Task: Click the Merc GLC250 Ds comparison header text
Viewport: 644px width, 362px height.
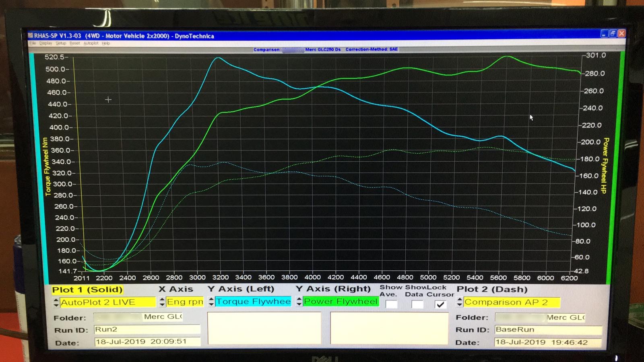Action: click(323, 49)
